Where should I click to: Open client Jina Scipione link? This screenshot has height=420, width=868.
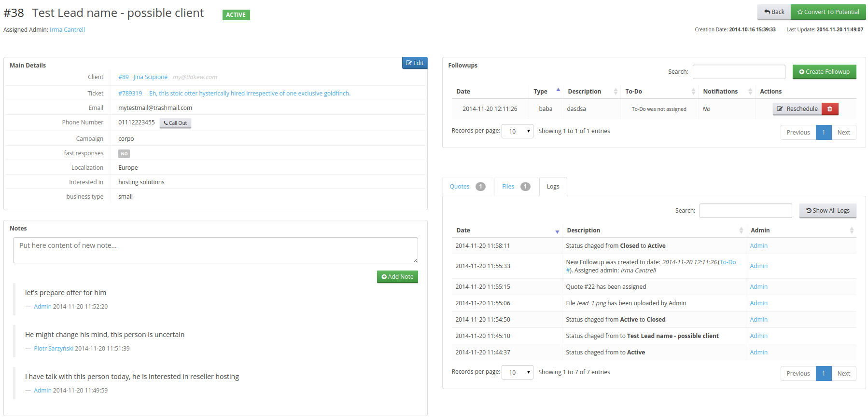(x=151, y=77)
